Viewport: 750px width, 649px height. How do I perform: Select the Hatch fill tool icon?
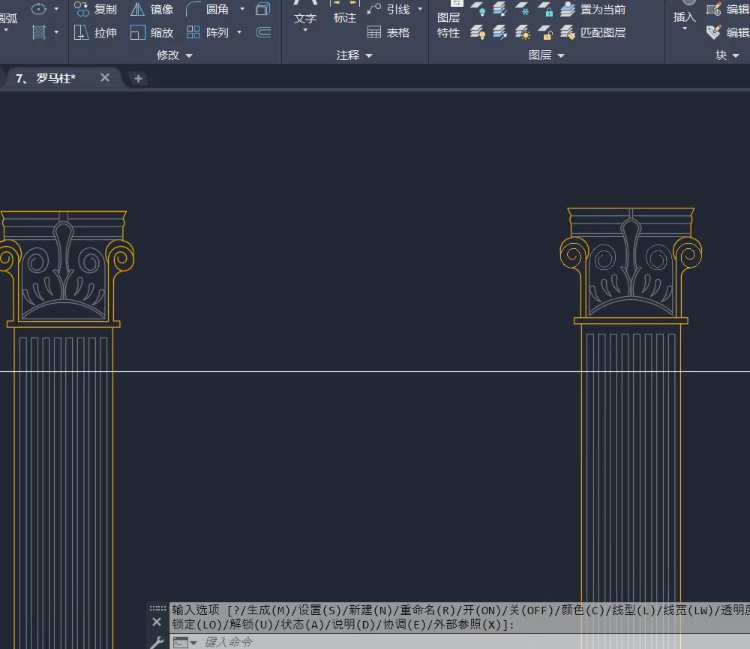click(38, 33)
